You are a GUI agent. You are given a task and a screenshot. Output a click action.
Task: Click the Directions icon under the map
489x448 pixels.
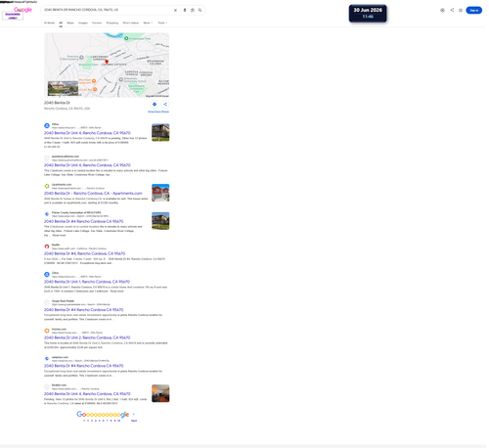[x=155, y=105]
